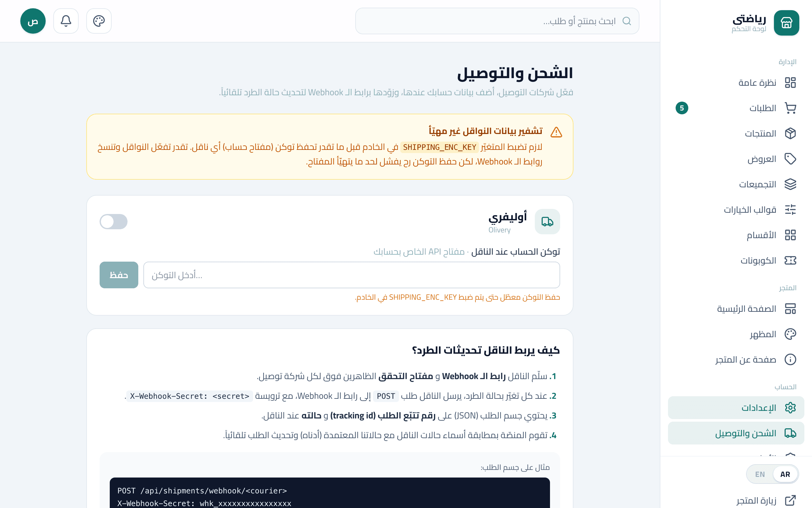Click the أدخل التوكن token input field

tap(351, 275)
